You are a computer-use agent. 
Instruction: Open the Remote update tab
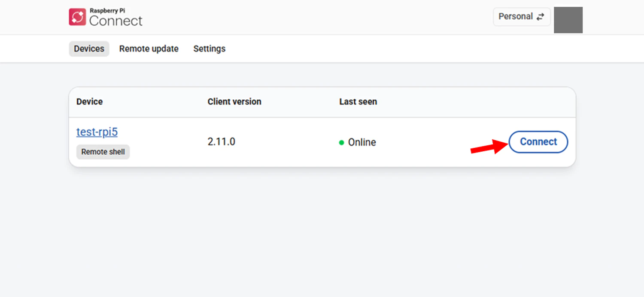click(149, 49)
